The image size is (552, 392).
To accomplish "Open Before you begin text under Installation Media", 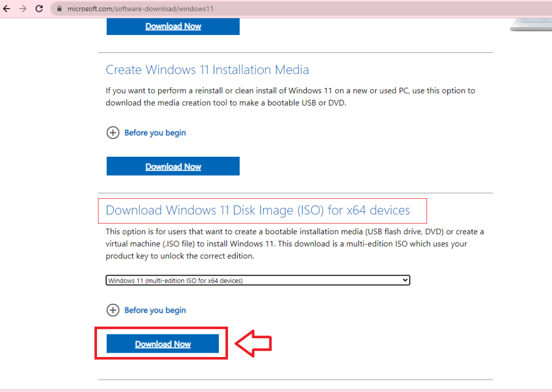I will [x=155, y=133].
